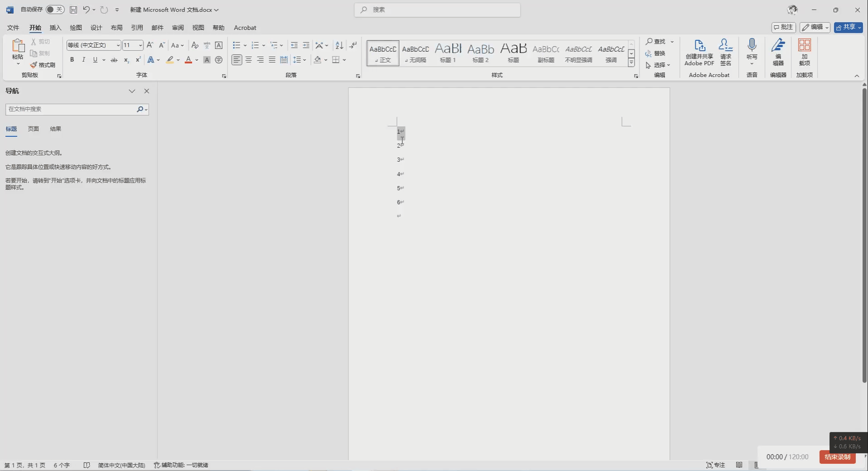This screenshot has height=471, width=868.
Task: Open the Insert (插入) ribbon tab
Action: (55, 28)
